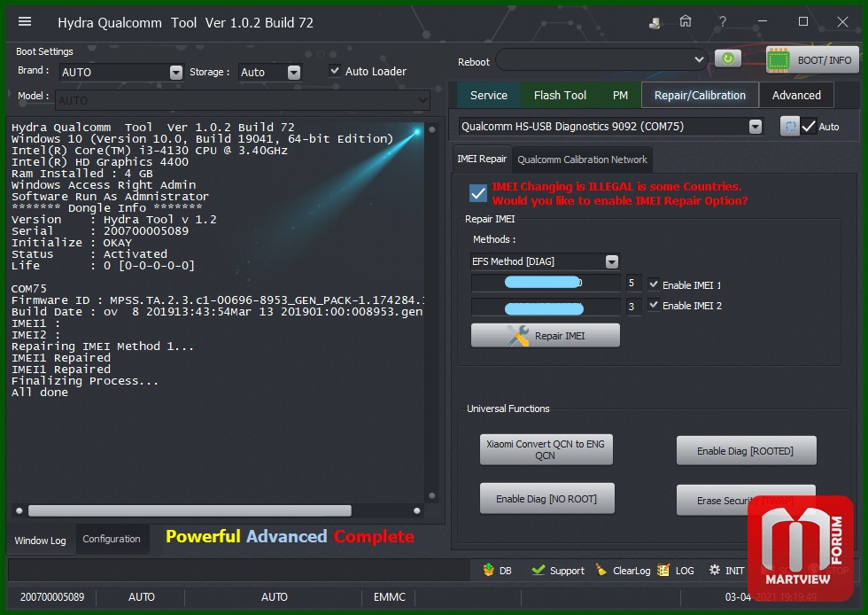868x615 pixels.
Task: Click the user account icon in title bar
Action: click(x=655, y=23)
